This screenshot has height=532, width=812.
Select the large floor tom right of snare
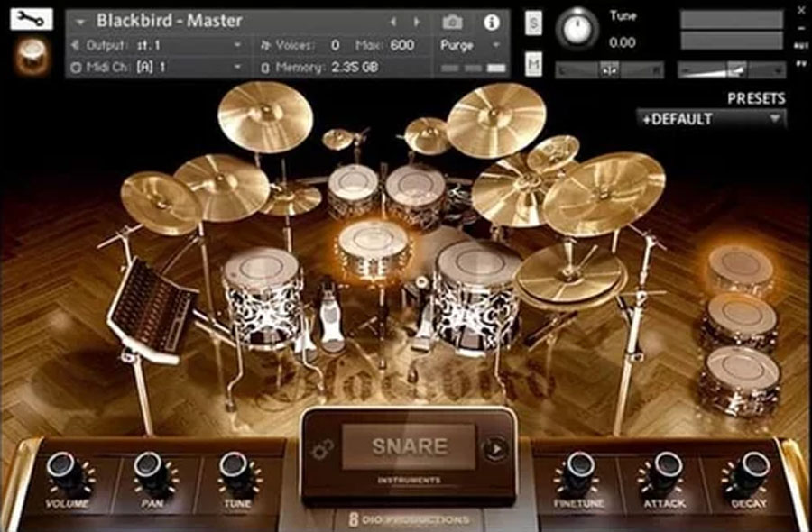[477, 294]
